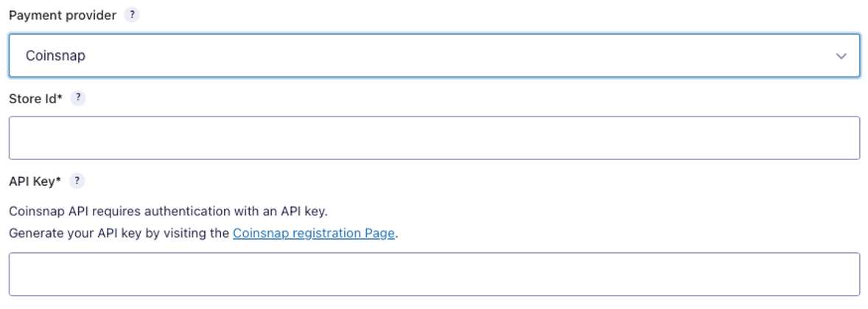Open the Payment provider dropdown showing Coinsnap
Screen dimensions: 868x309
pos(434,55)
